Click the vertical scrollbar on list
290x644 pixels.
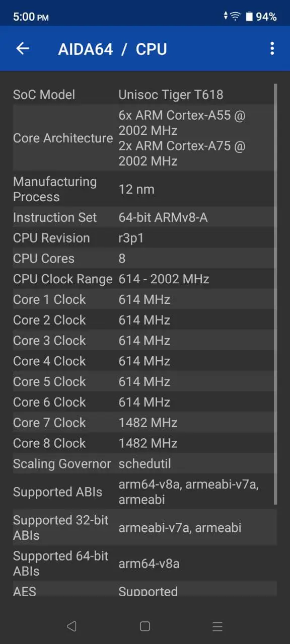(275, 294)
